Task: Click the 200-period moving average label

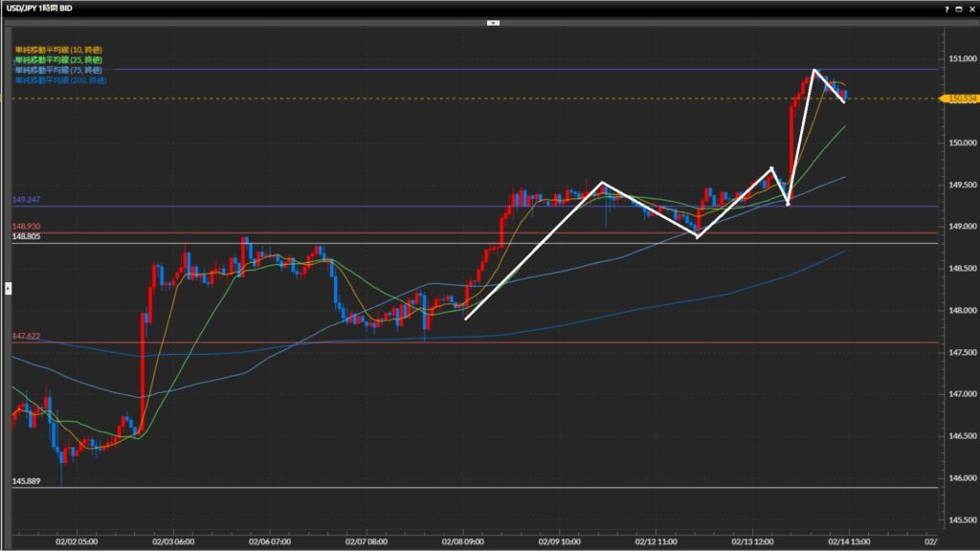Action: pos(61,80)
